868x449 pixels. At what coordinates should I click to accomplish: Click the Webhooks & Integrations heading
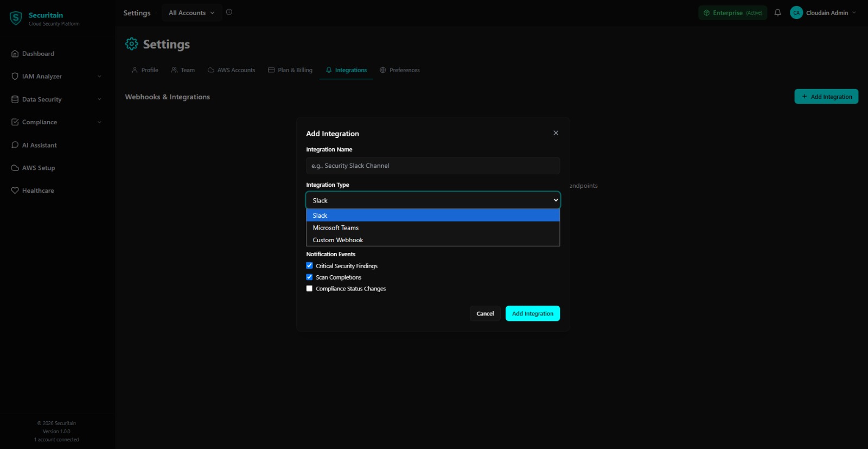tap(167, 97)
